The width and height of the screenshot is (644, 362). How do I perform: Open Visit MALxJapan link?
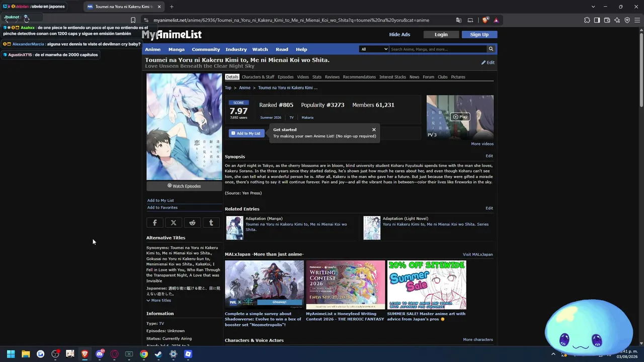(478, 254)
